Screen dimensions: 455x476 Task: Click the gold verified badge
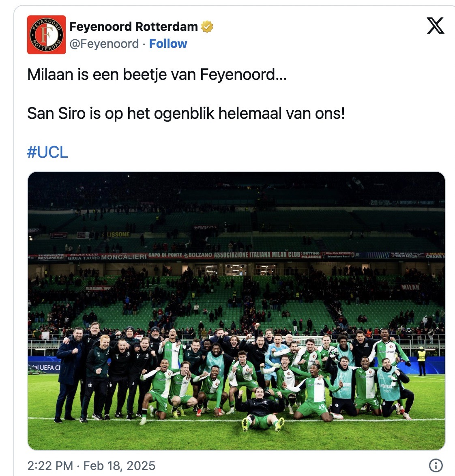[x=208, y=27]
